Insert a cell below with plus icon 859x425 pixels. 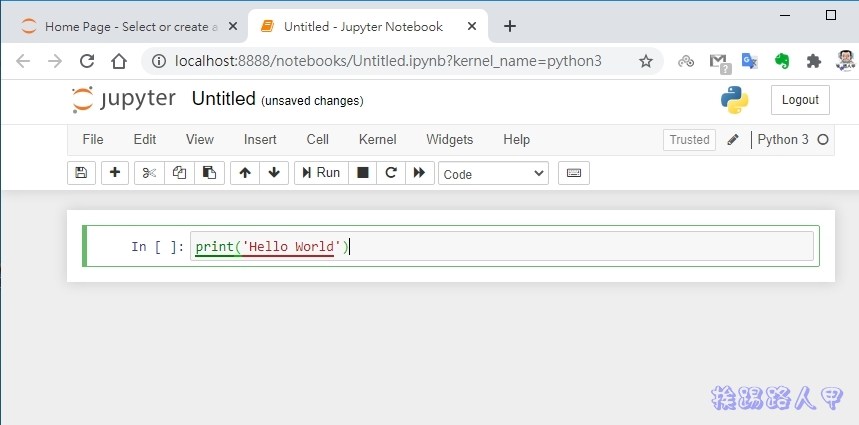(x=116, y=173)
